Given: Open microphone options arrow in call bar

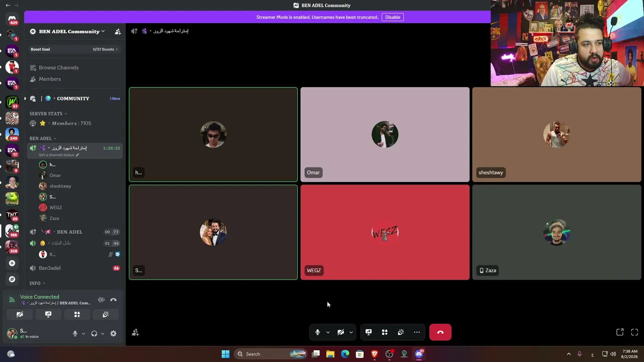Looking at the screenshot, I should (x=328, y=332).
